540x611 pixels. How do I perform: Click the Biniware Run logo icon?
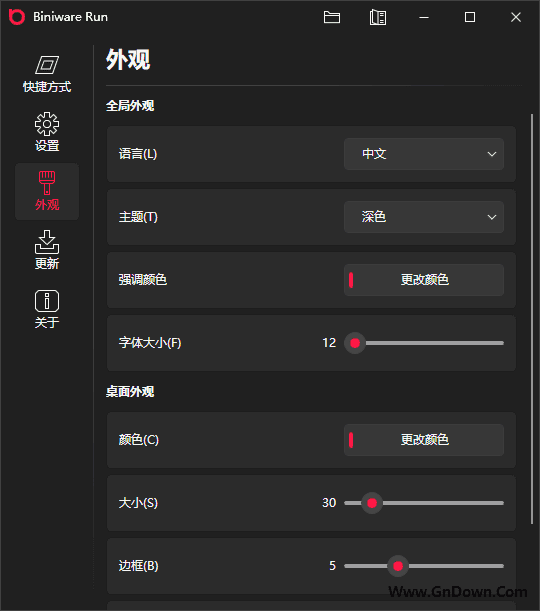17,17
